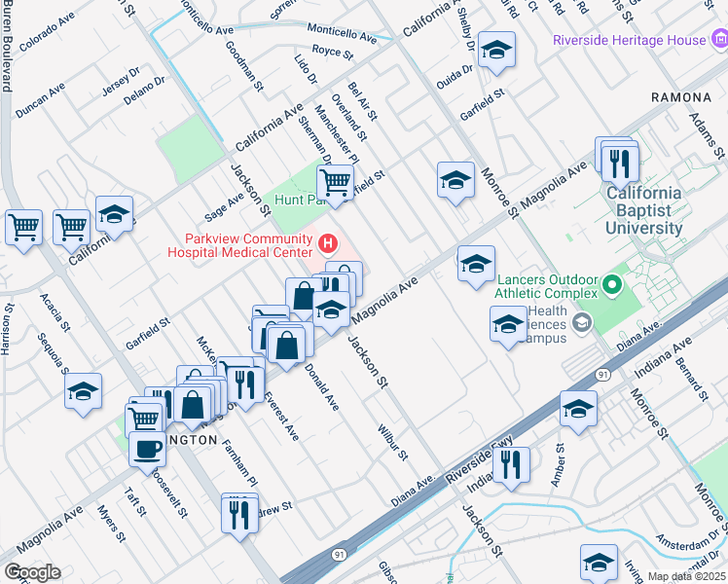Image resolution: width=728 pixels, height=584 pixels.
Task: Click the Route 91 shield at bottom center
Action: click(x=340, y=554)
